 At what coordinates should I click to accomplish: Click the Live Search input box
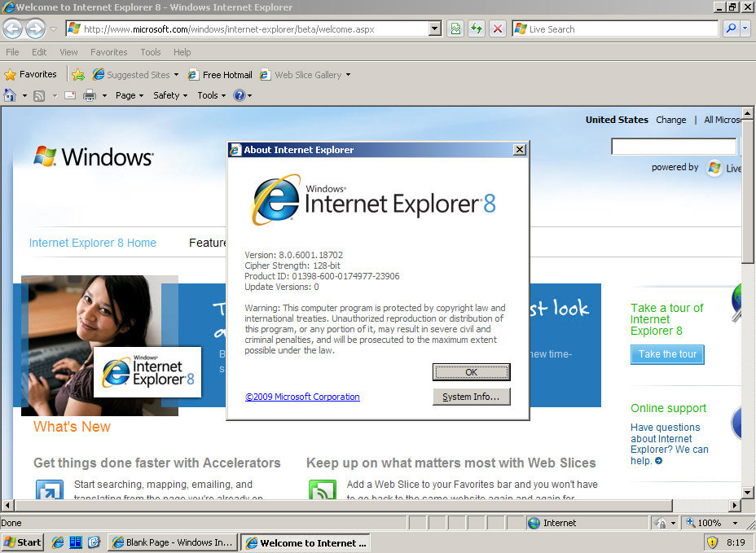tap(615, 29)
